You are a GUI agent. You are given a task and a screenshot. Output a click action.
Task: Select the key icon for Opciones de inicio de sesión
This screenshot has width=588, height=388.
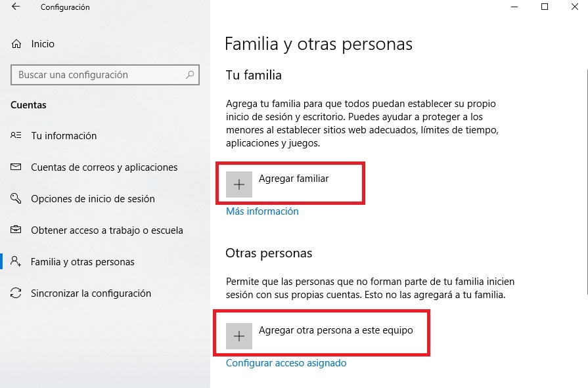coord(15,199)
